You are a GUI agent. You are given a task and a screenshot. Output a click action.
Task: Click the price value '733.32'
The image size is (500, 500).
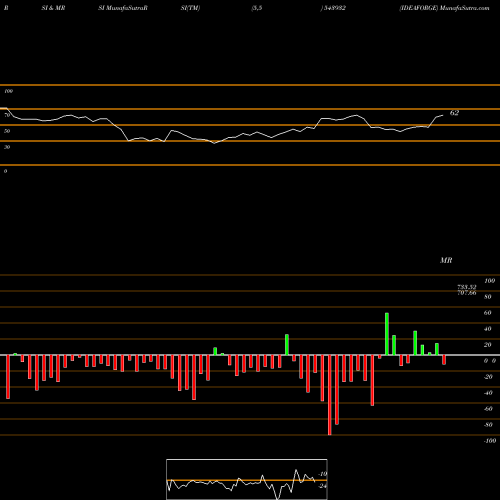point(467,287)
